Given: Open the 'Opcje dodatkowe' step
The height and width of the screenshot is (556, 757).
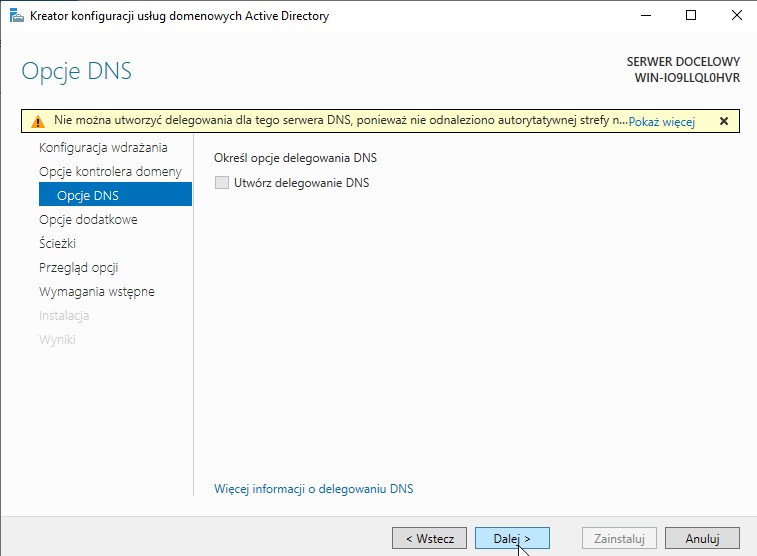Looking at the screenshot, I should 88,219.
